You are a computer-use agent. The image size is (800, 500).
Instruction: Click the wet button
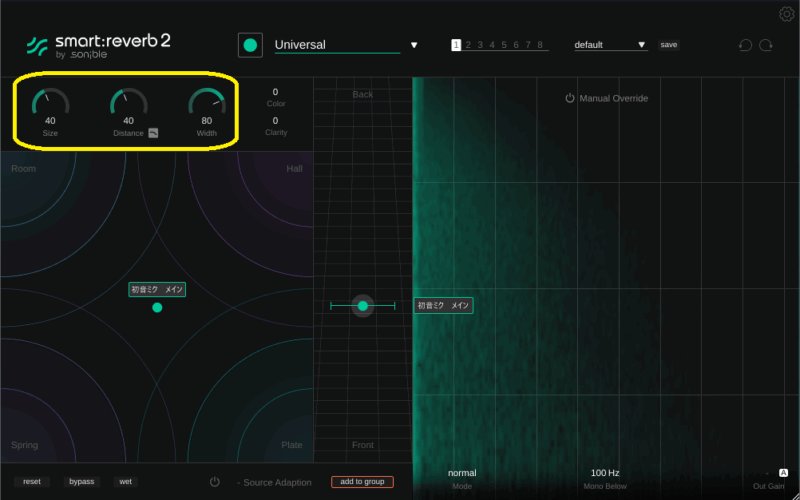pyautogui.click(x=126, y=482)
